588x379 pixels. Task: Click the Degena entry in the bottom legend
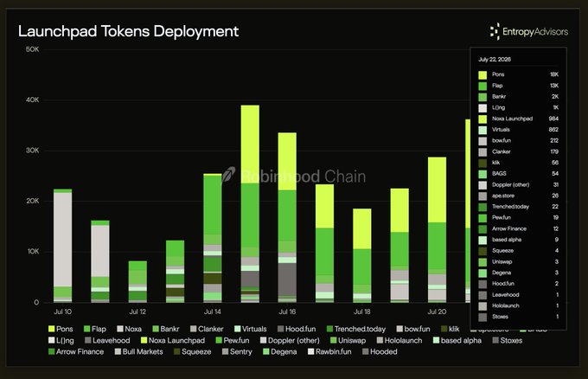click(280, 351)
